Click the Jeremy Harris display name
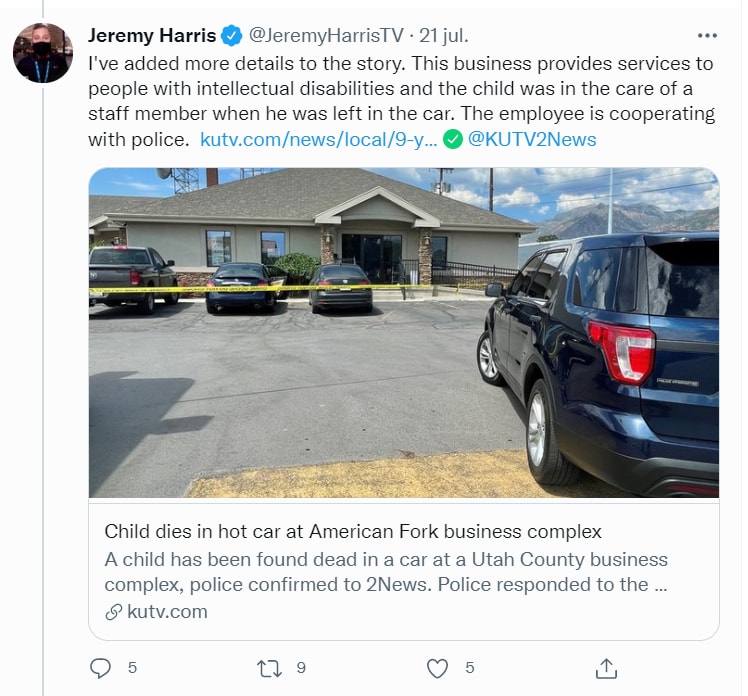This screenshot has height=696, width=748. (x=152, y=36)
